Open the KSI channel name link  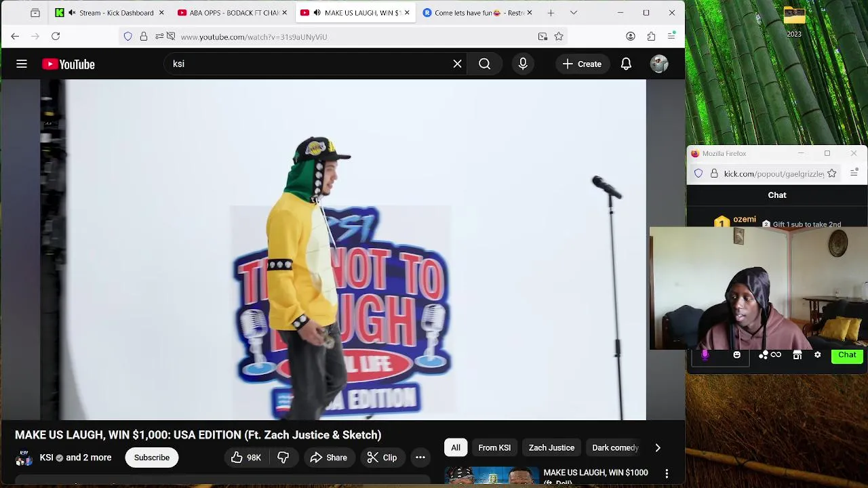pos(46,457)
